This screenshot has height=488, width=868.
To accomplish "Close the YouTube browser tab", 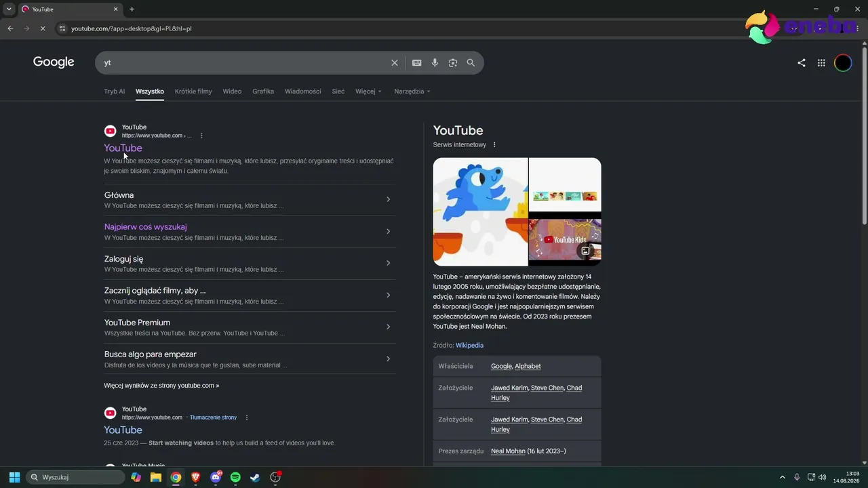I will 116,9.
